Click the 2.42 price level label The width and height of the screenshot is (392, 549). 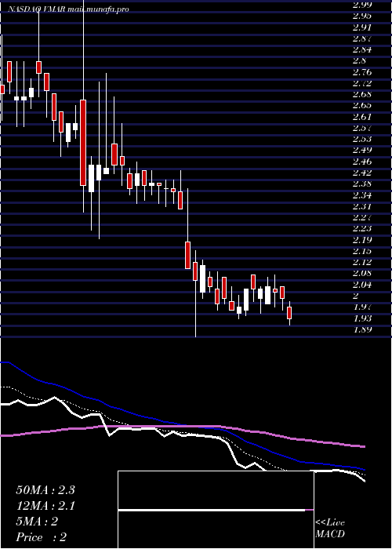[361, 173]
